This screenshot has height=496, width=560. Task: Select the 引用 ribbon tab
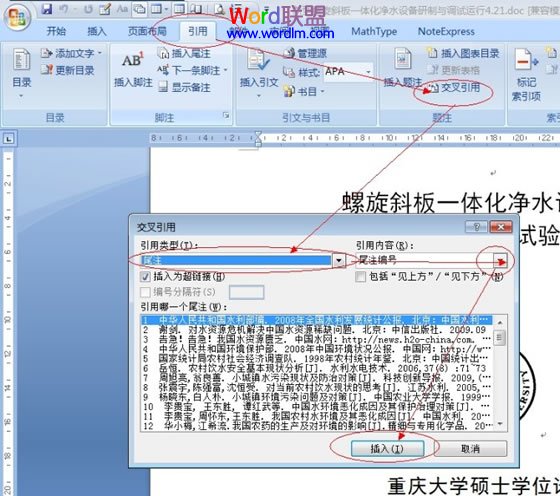[198, 31]
